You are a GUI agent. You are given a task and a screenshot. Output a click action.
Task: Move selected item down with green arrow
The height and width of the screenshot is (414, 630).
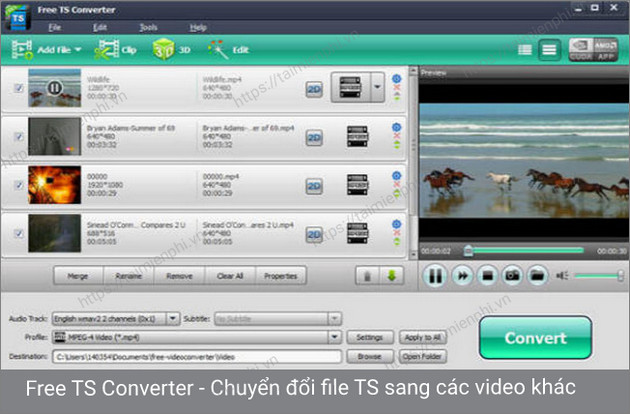pyautogui.click(x=392, y=276)
